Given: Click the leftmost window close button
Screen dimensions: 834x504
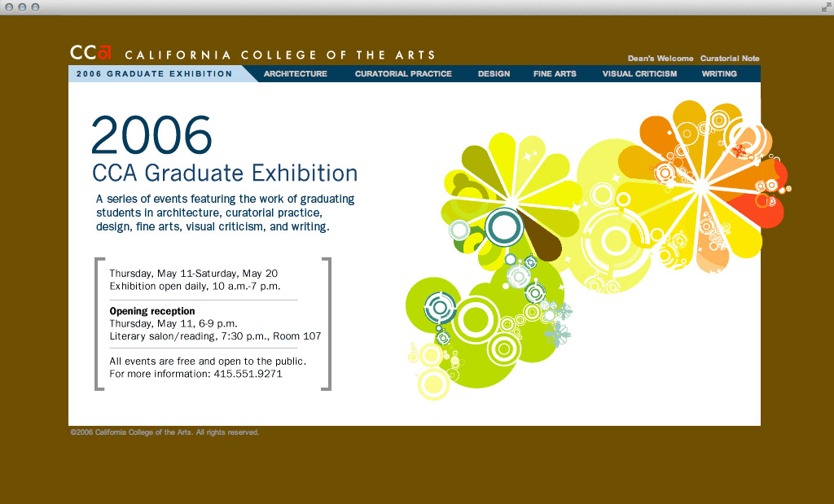Looking at the screenshot, I should click(9, 7).
